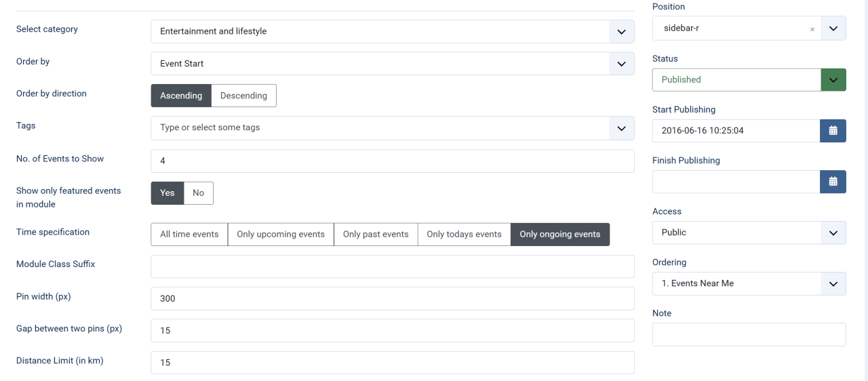Click the Module Class Suffix field
This screenshot has height=381, width=868.
[x=392, y=266]
